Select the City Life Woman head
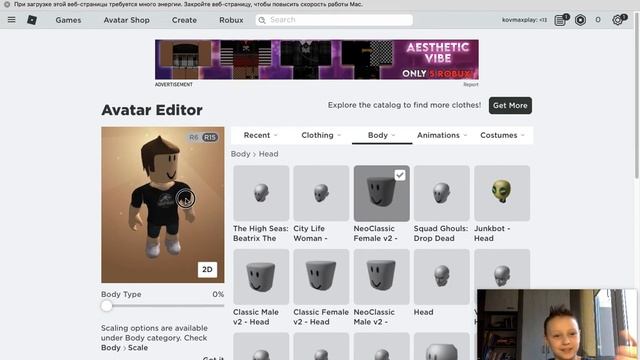 tap(321, 193)
